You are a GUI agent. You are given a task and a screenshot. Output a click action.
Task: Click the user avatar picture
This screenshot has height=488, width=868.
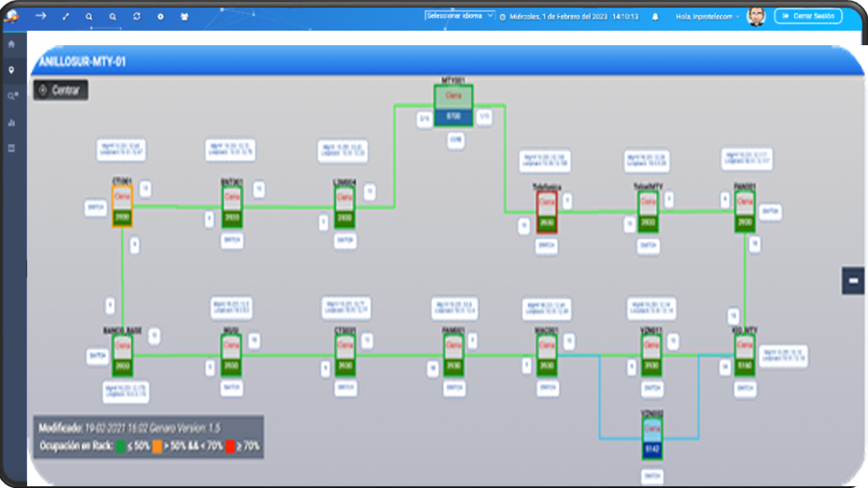click(x=756, y=17)
